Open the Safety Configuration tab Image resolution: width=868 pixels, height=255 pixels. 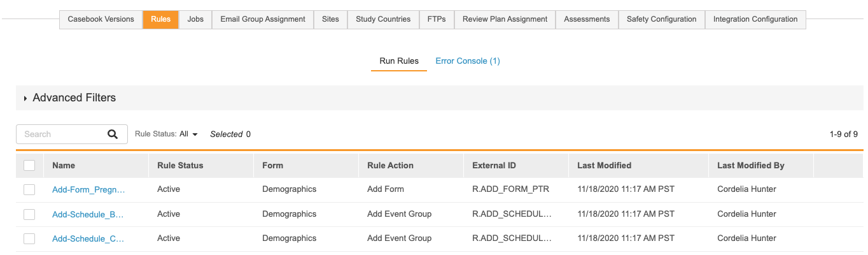click(x=661, y=19)
